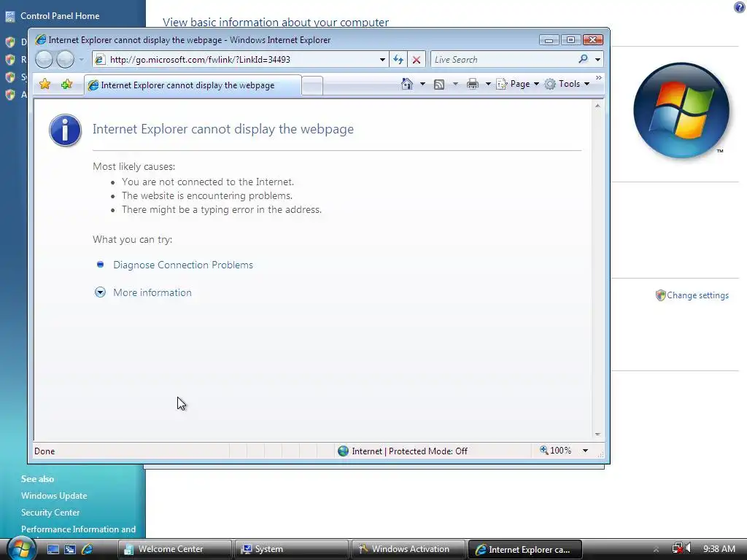Click Show Desktop quick launch icon
This screenshot has height=560, width=747.
pyautogui.click(x=53, y=549)
